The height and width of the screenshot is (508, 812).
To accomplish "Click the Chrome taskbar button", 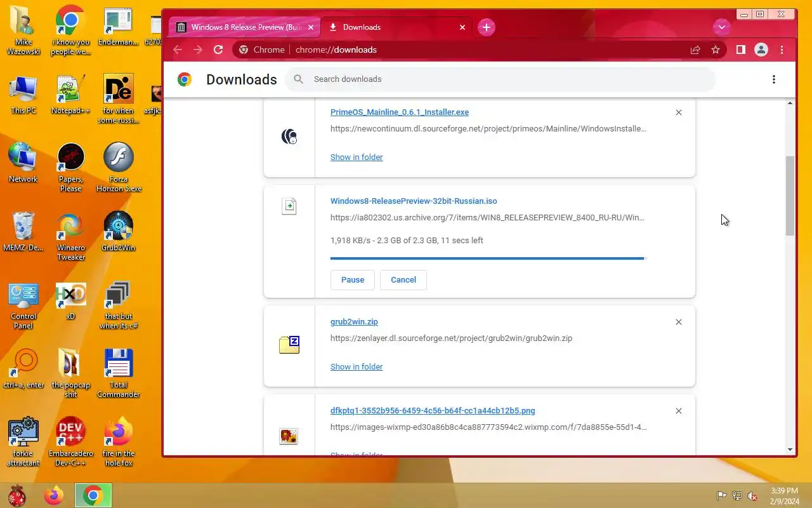I will point(93,495).
